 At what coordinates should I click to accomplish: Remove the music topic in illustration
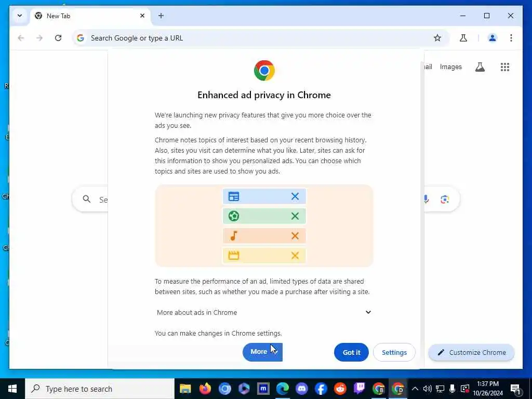tap(295, 236)
